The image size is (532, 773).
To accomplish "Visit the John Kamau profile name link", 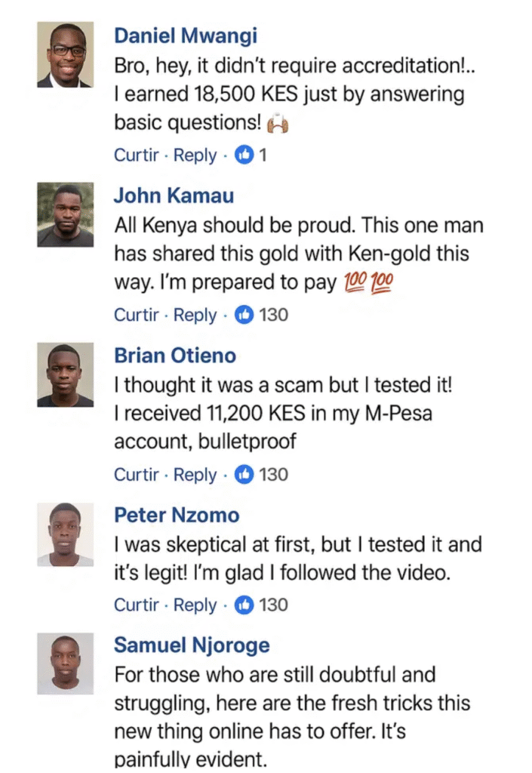I will [x=174, y=196].
